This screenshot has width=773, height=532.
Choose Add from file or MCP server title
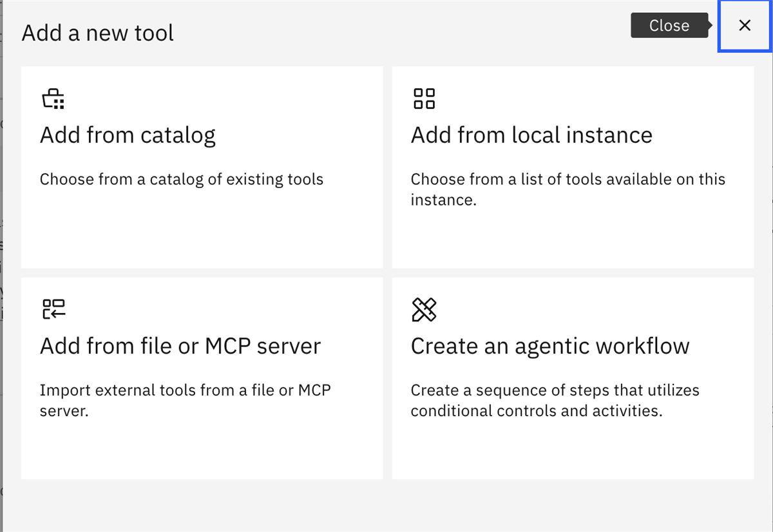point(180,347)
